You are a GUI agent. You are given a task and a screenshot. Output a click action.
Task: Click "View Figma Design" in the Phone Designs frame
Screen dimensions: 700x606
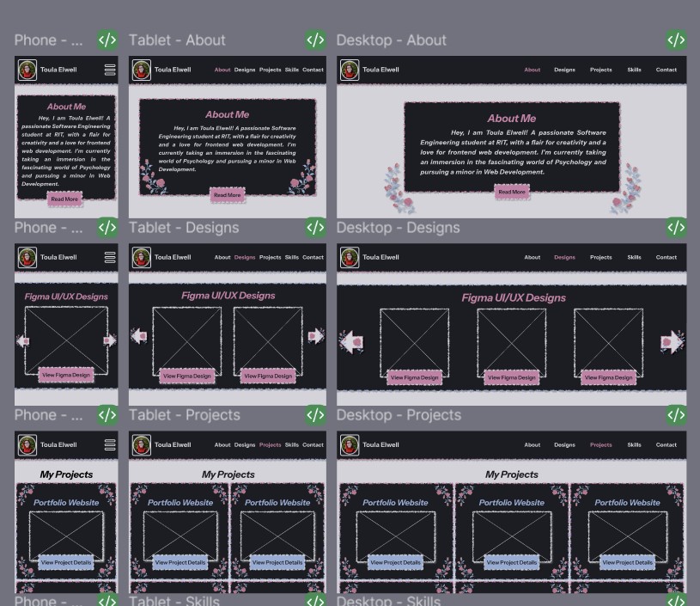pyautogui.click(x=66, y=375)
